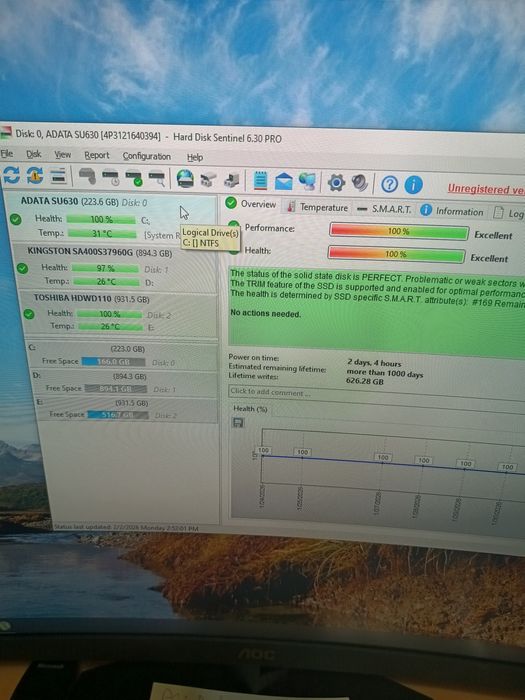This screenshot has width=525, height=700.
Task: Click the floppy save icon above health graph
Action: click(238, 422)
